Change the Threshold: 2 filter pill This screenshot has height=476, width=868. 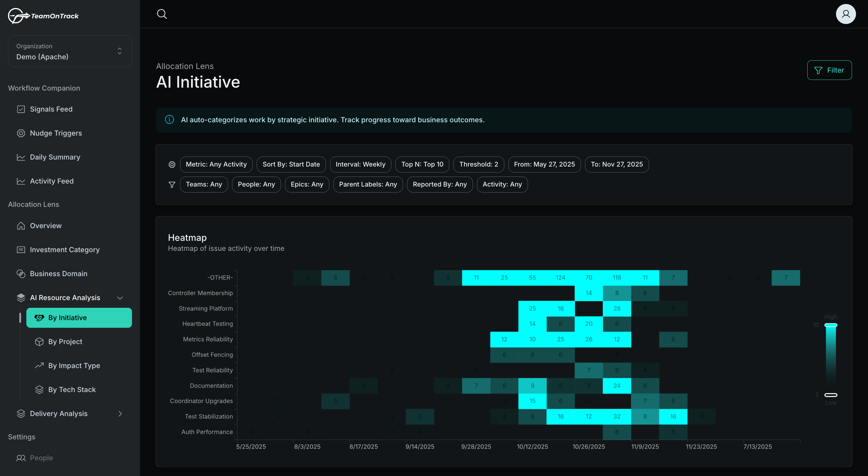click(478, 164)
